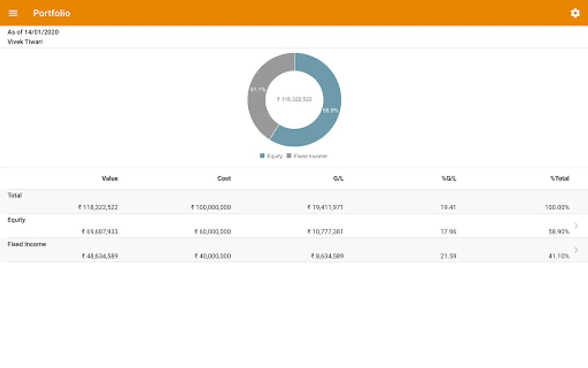This screenshot has width=588, height=368.
Task: Expand the Fixed Income row chevron
Action: [576, 250]
